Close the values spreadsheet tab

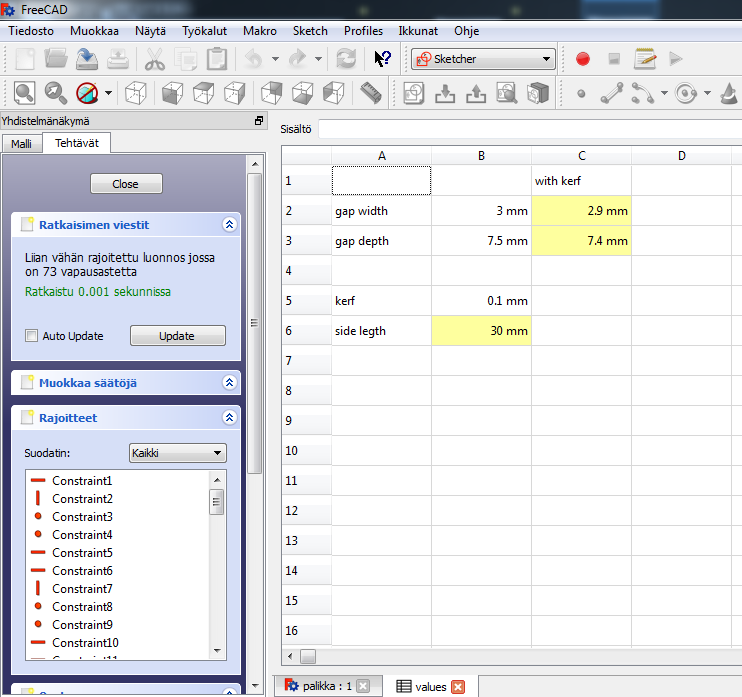pyautogui.click(x=458, y=687)
